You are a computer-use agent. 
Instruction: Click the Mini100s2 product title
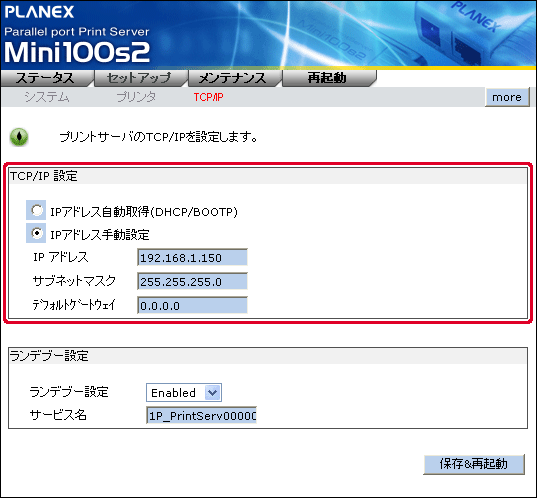(x=77, y=52)
